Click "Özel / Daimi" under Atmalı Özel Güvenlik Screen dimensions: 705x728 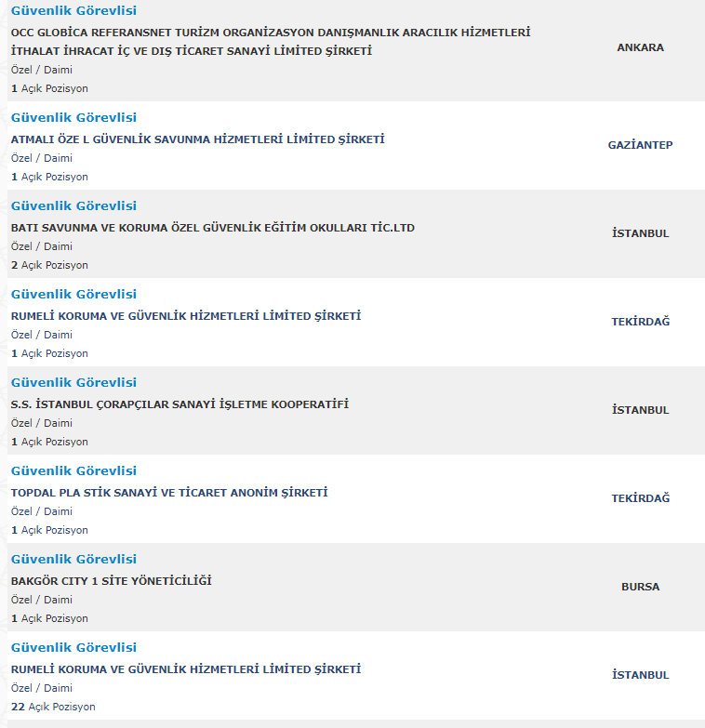coord(41,158)
